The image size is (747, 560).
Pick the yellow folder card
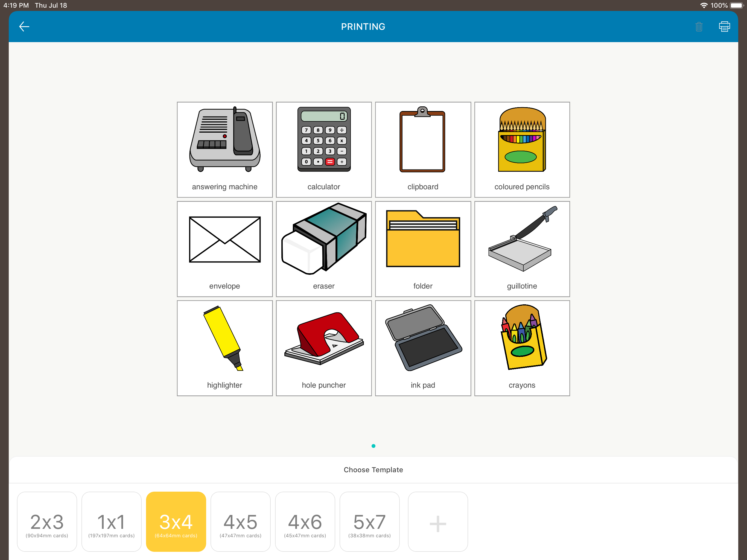[423, 249]
